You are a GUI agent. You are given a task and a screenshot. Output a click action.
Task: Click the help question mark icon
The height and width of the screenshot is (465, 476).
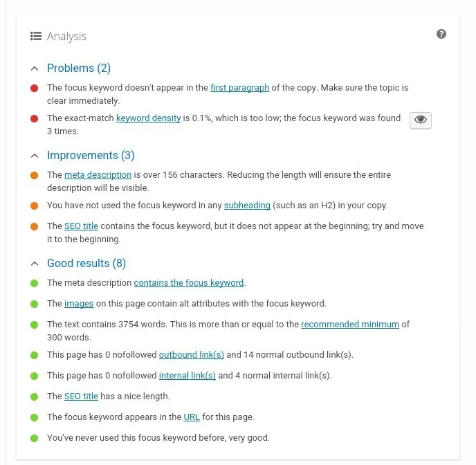pos(441,35)
